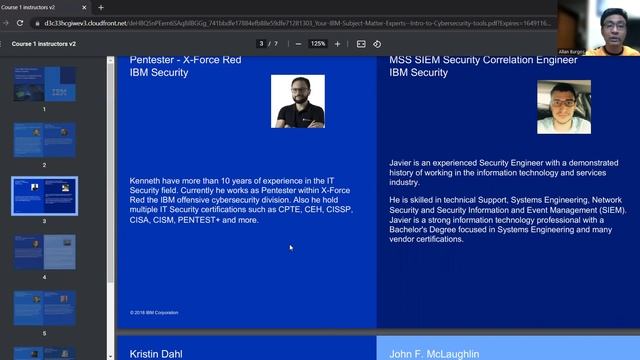This screenshot has height=360, width=640.
Task: Click the '© 2018 IBM Corporation' footer text
Action: tap(154, 313)
